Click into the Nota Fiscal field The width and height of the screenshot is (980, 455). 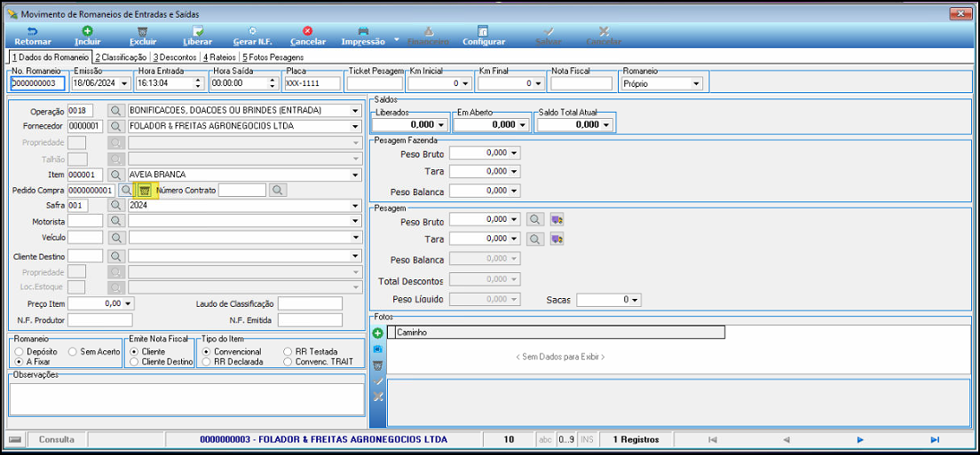pyautogui.click(x=581, y=83)
